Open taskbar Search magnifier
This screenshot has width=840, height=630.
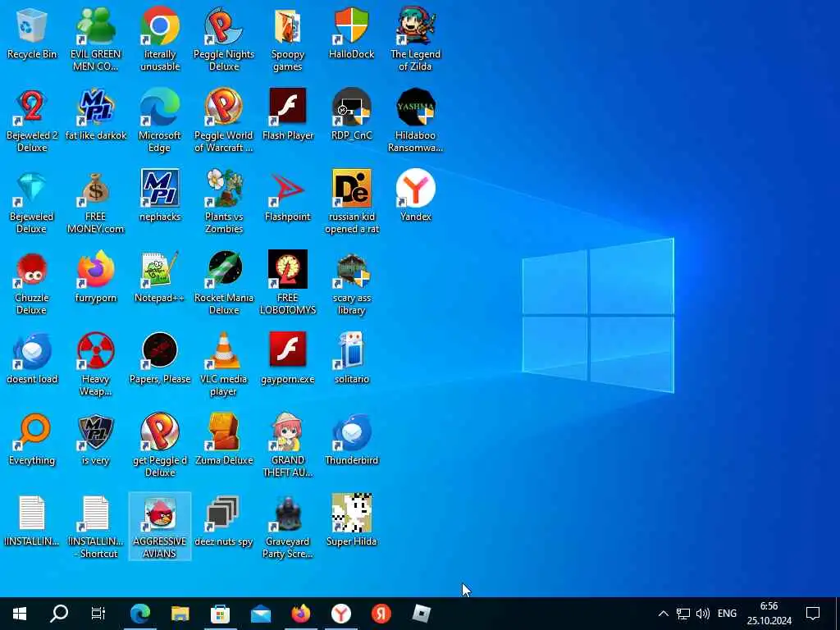59,614
